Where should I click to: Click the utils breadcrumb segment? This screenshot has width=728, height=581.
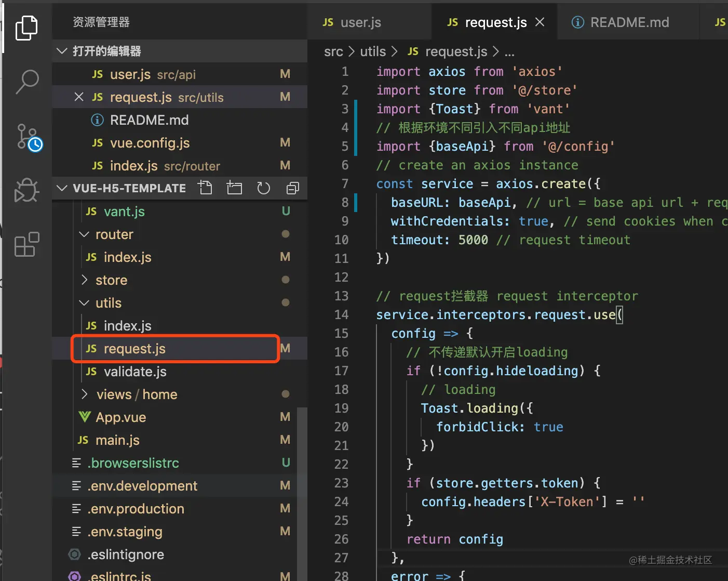[373, 51]
